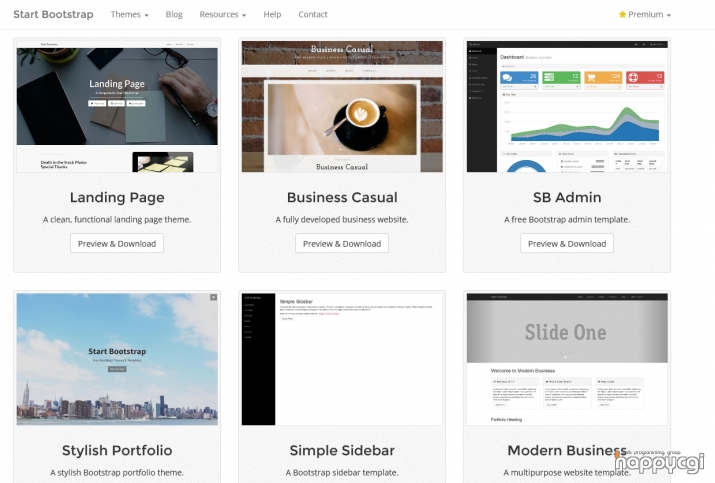The width and height of the screenshot is (715, 483).
Task: Click 'A clean, functional landing page theme.' text
Action: [x=117, y=220]
